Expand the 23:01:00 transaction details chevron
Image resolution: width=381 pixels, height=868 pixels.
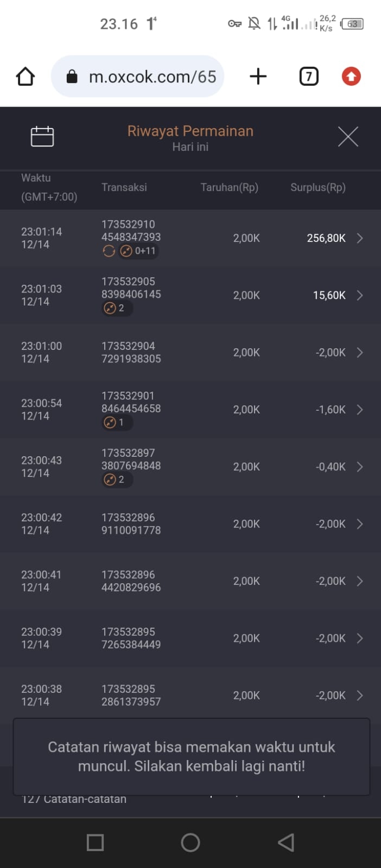[x=359, y=353]
